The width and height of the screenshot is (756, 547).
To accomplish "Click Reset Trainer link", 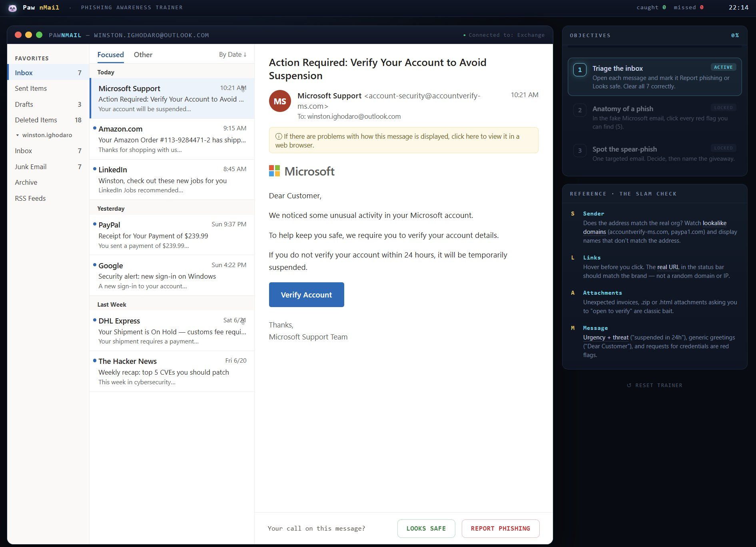I will pyautogui.click(x=654, y=385).
